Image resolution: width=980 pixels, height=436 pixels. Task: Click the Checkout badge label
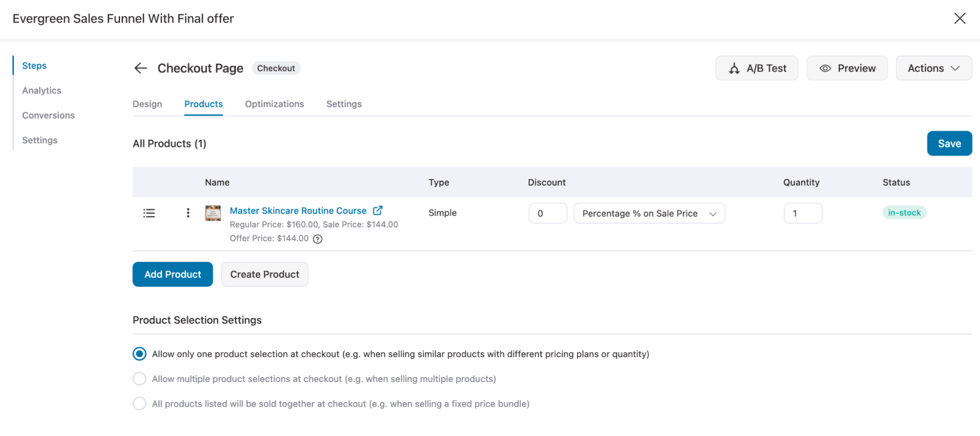coord(276,68)
